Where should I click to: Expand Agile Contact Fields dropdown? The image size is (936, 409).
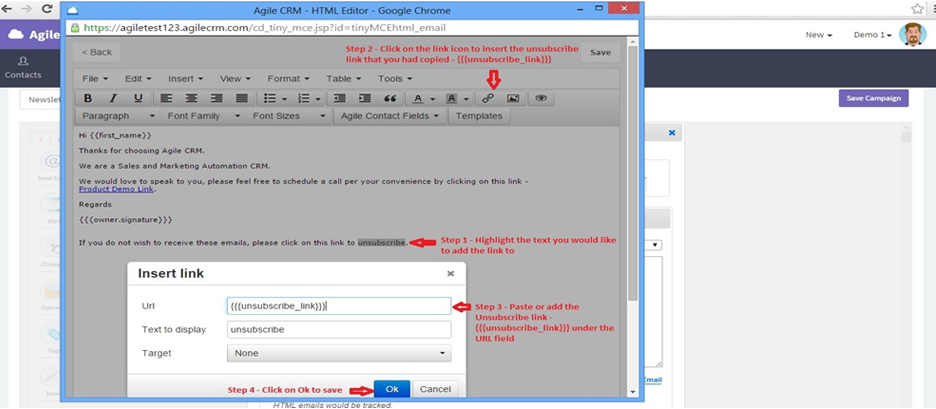[x=390, y=116]
